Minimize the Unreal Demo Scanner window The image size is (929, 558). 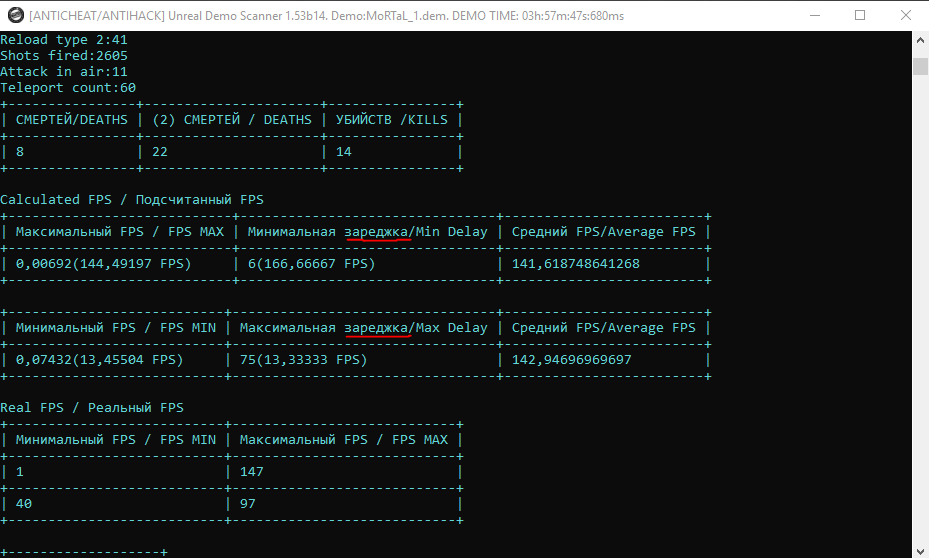coord(815,15)
